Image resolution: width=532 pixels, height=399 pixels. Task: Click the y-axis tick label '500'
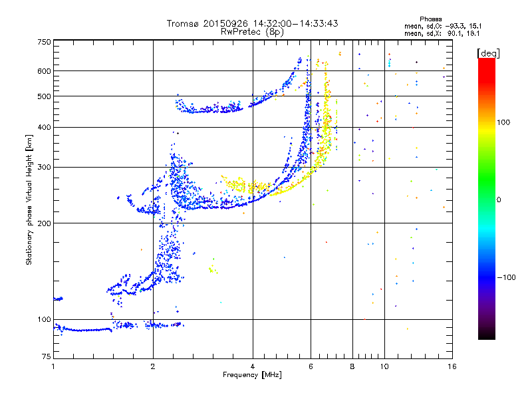44,96
